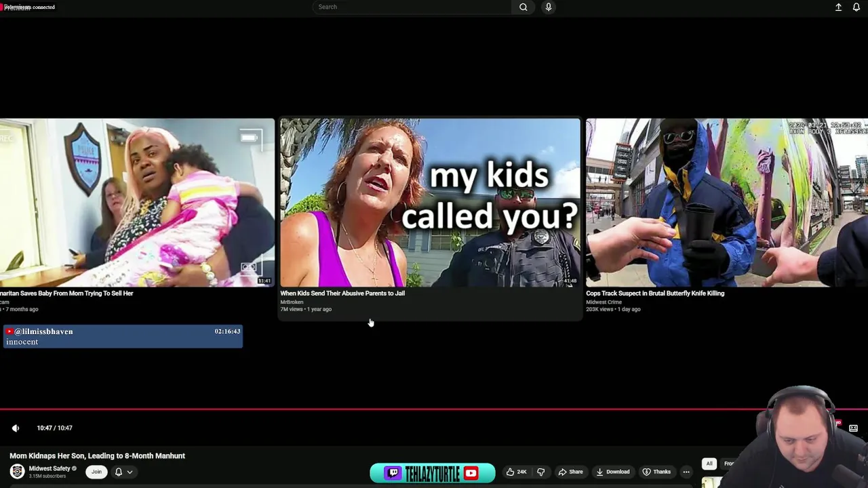Activate voice search microphone
The width and height of the screenshot is (868, 488).
pyautogui.click(x=549, y=7)
